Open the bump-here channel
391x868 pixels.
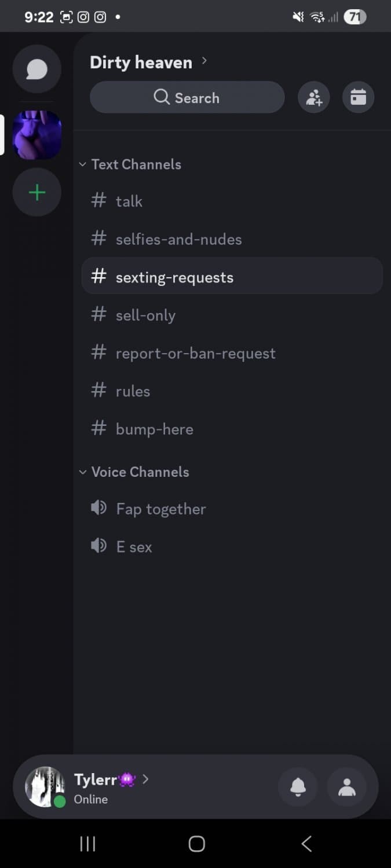click(x=155, y=429)
